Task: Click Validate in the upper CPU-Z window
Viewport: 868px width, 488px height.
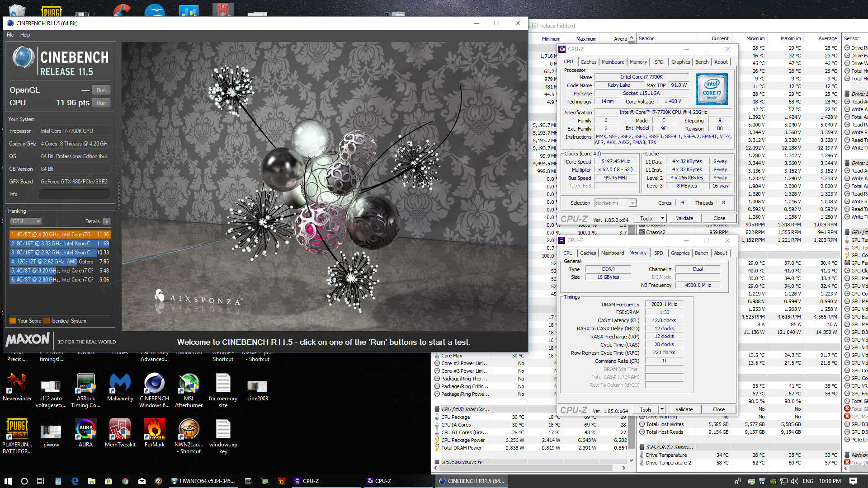Action: pos(684,218)
